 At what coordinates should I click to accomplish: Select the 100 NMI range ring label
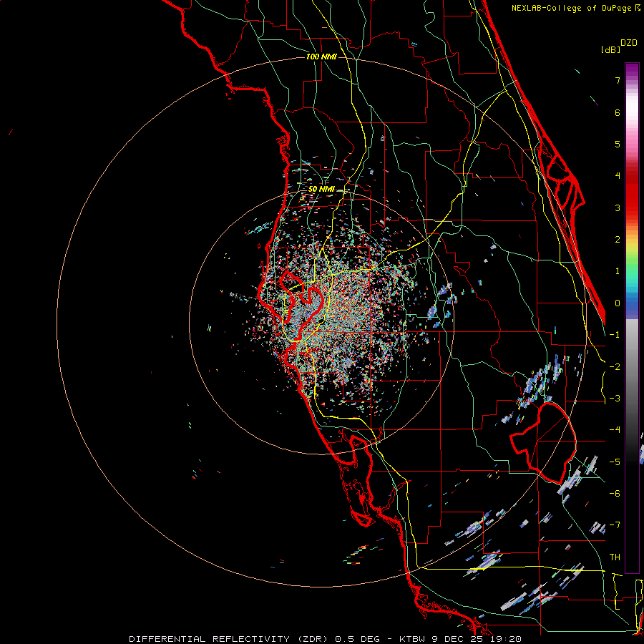pos(321,57)
